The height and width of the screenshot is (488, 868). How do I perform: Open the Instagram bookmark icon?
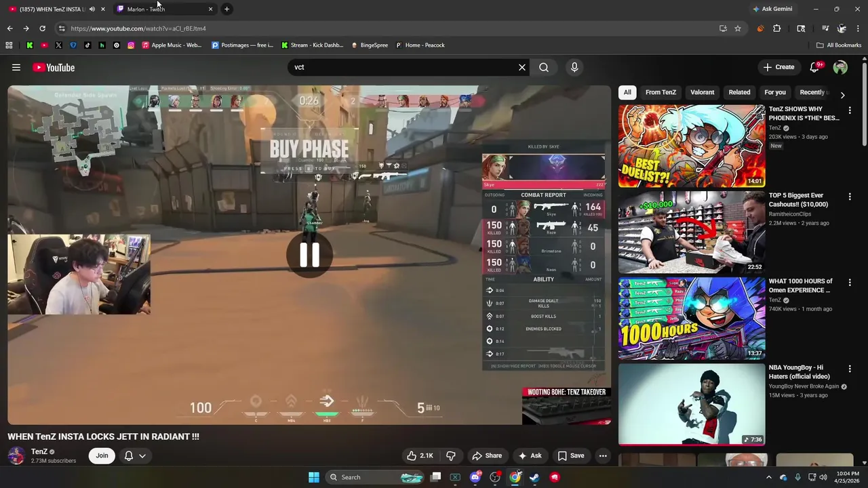point(131,45)
